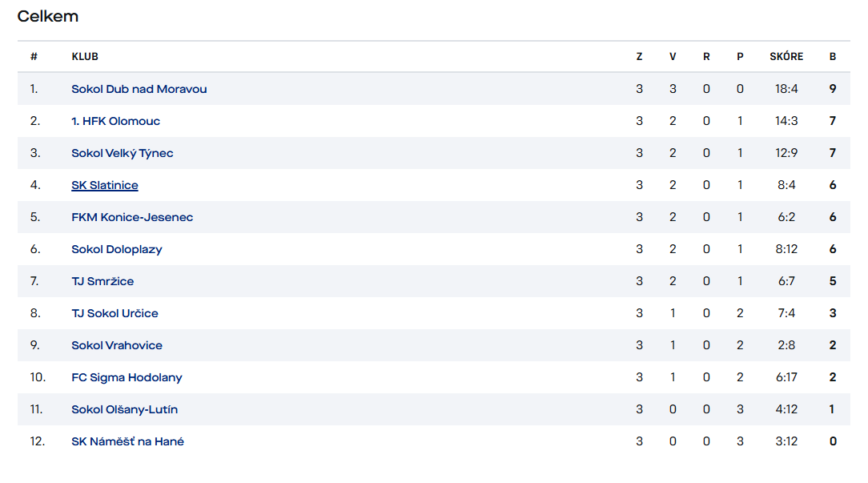Go to FKM Konice-Jesenec club page

coord(132,217)
